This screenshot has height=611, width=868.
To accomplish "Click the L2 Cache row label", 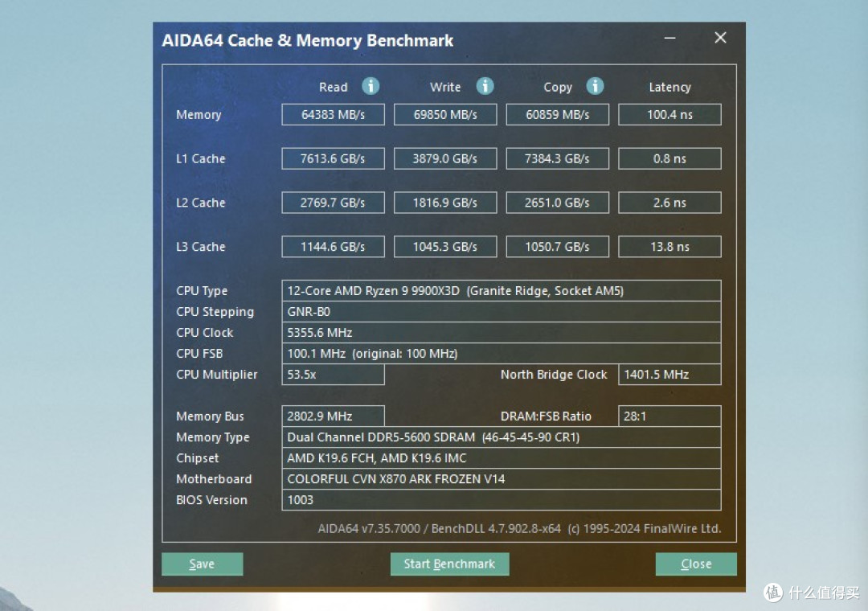I will point(200,203).
